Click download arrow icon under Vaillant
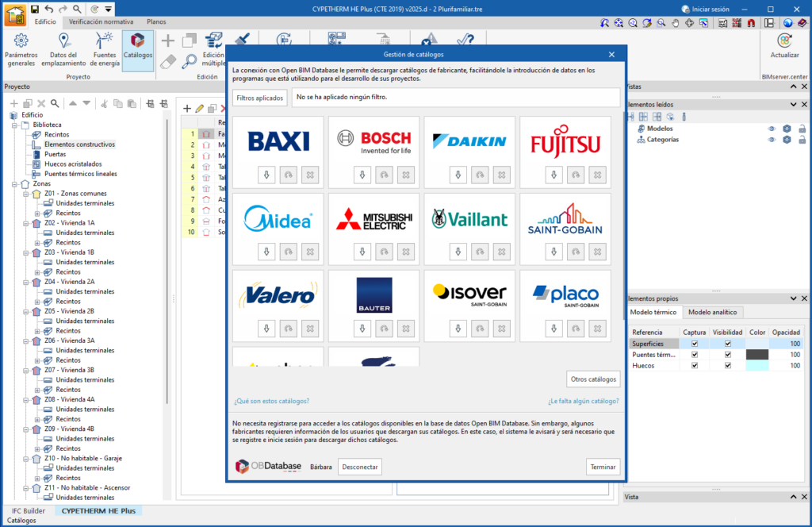Viewport: 812px width, 527px height. tap(458, 252)
